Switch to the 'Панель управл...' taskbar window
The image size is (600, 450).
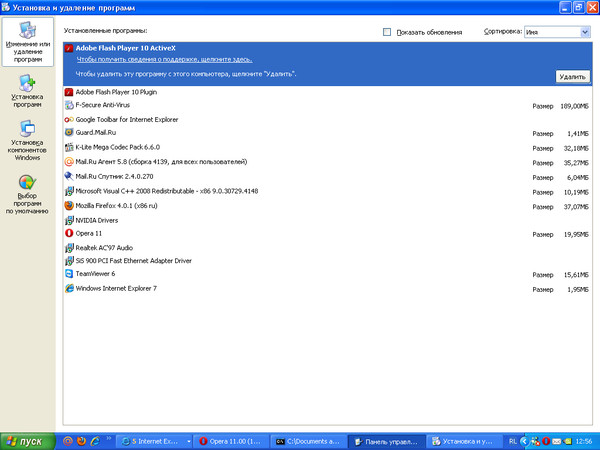[x=386, y=442]
